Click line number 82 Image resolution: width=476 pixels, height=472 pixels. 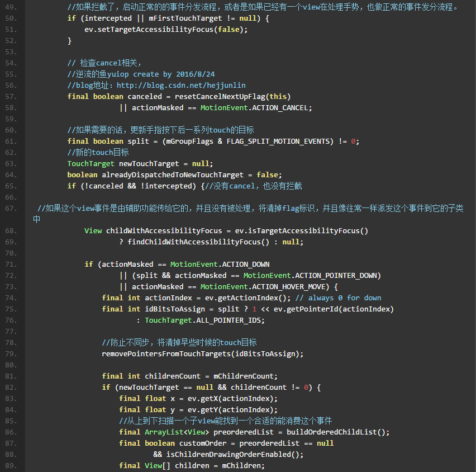(x=11, y=388)
